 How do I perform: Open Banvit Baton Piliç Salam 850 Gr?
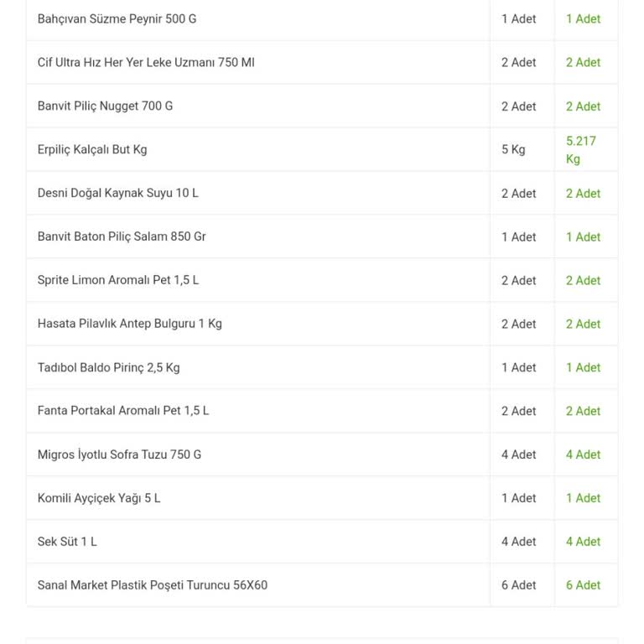point(122,236)
